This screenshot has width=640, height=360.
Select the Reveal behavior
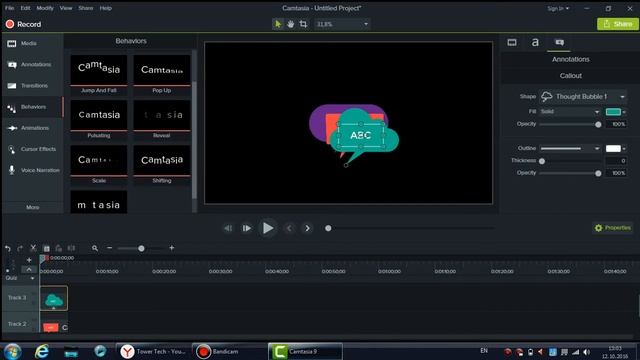[x=162, y=120]
